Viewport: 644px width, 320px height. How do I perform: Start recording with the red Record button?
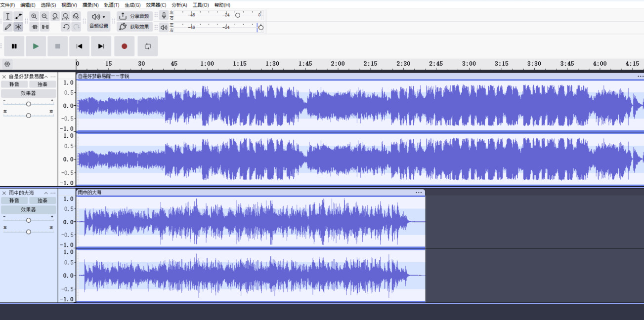pos(124,46)
